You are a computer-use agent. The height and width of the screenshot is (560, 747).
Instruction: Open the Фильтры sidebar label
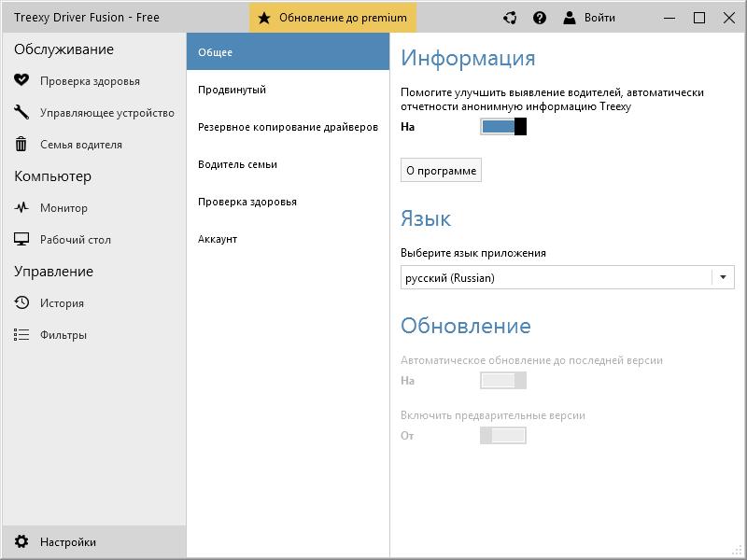click(x=63, y=335)
